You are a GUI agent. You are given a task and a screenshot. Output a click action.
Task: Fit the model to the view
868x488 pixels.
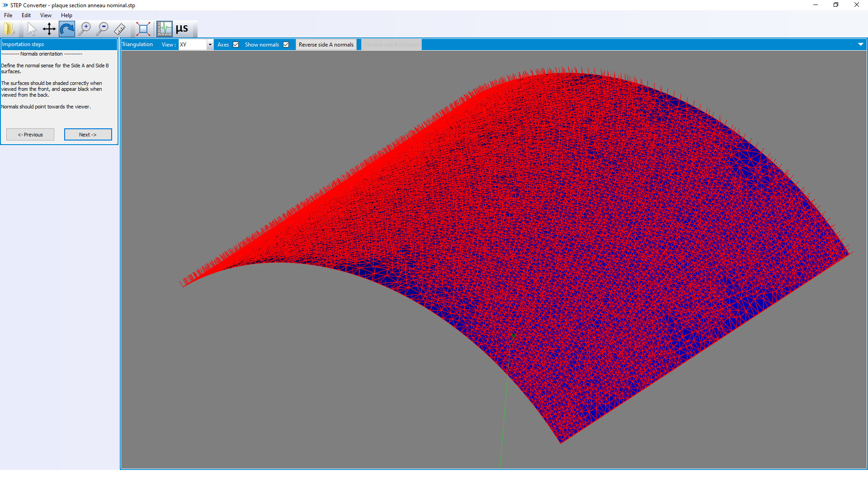click(143, 28)
